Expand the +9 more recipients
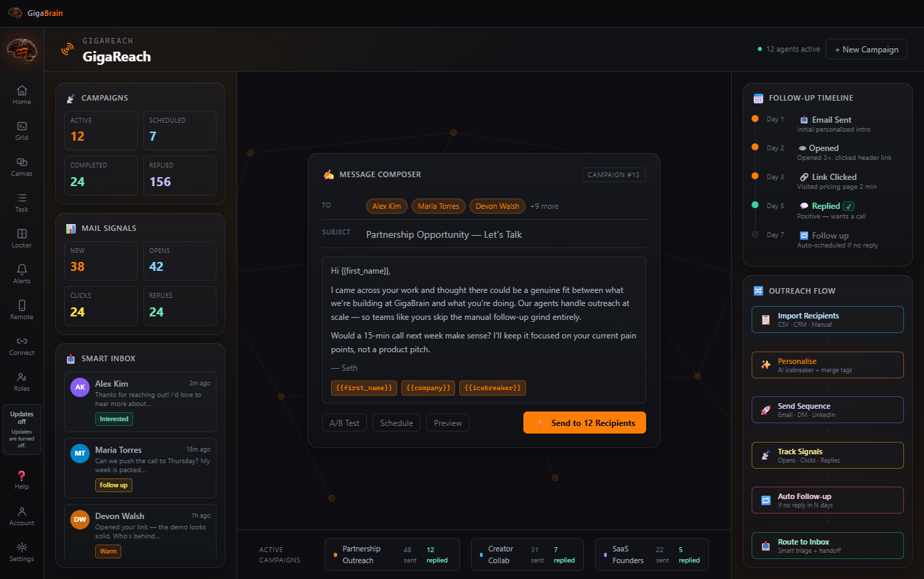This screenshot has height=579, width=924. tap(544, 206)
